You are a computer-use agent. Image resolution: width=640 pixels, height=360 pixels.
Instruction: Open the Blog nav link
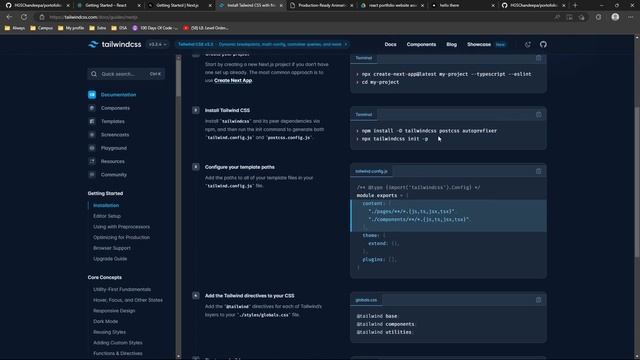point(451,44)
